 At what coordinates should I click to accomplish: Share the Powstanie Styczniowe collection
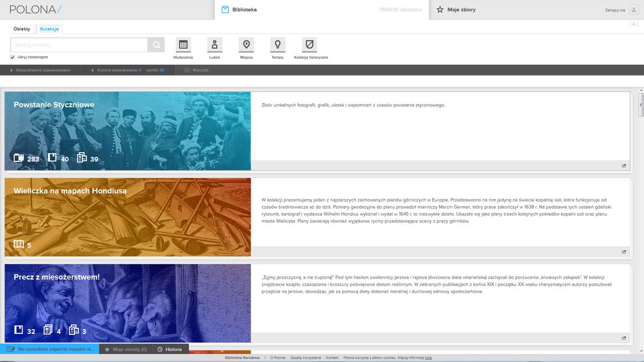click(624, 165)
